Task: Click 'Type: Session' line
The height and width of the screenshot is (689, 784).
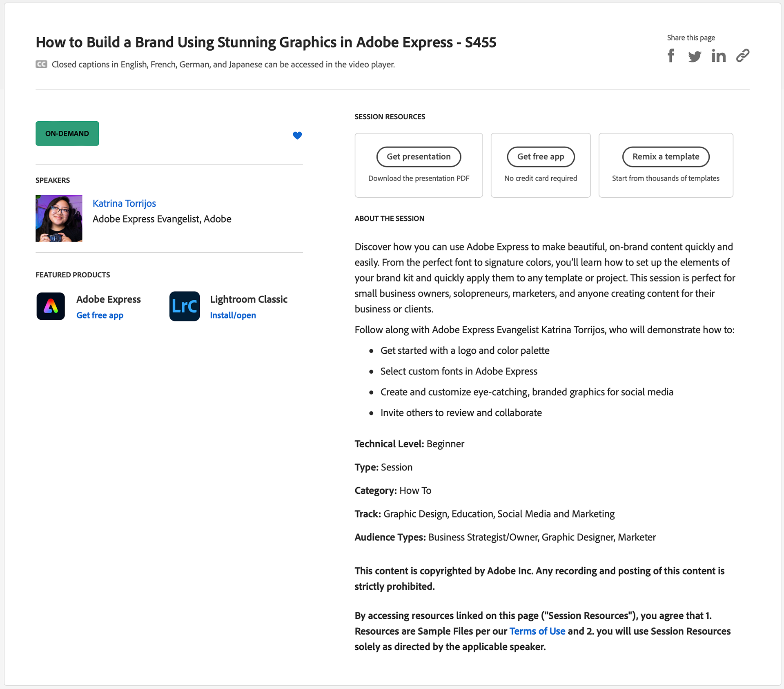Action: point(383,467)
